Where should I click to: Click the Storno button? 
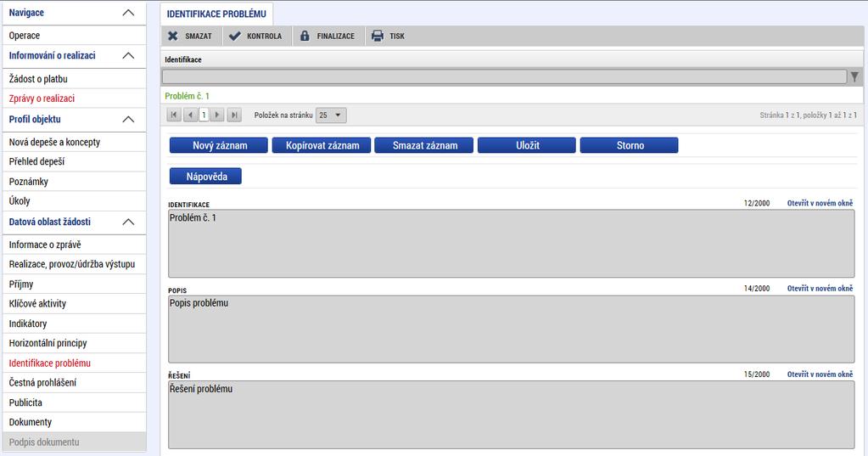(630, 145)
